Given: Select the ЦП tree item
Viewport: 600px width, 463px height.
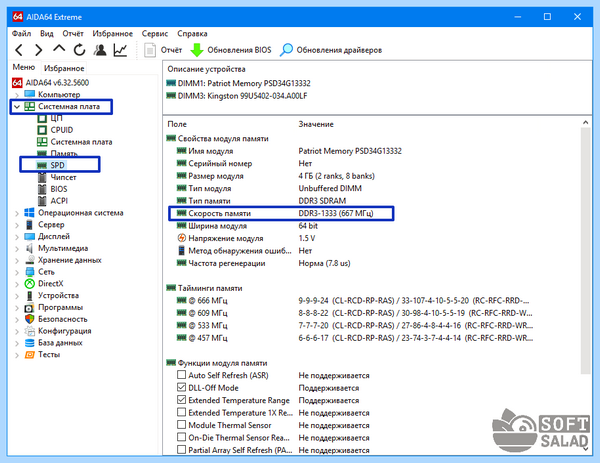Looking at the screenshot, I should click(x=56, y=118).
